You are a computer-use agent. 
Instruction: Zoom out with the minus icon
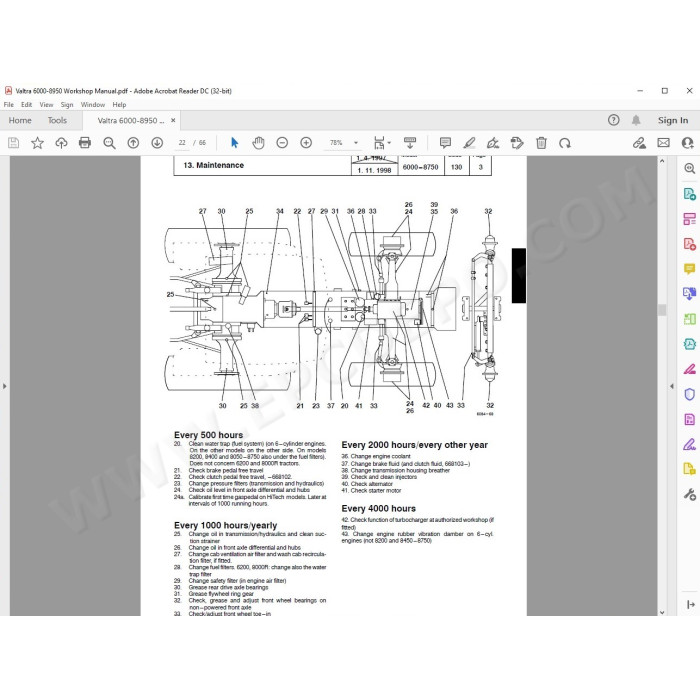click(x=282, y=143)
